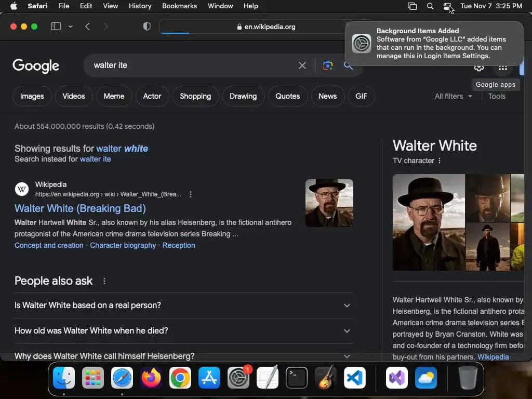Screen dimensions: 532x399
Task: Select the GIF filter chip
Action: [362, 96]
